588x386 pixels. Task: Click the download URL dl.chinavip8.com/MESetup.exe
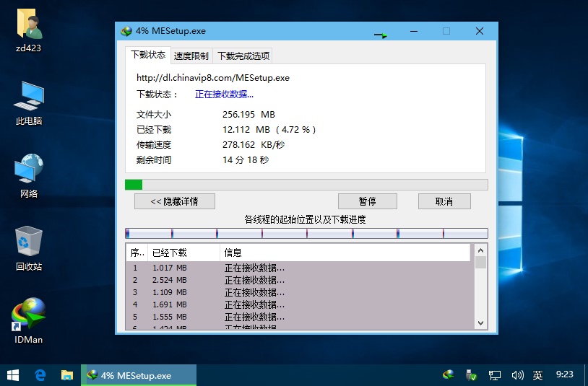click(x=213, y=78)
